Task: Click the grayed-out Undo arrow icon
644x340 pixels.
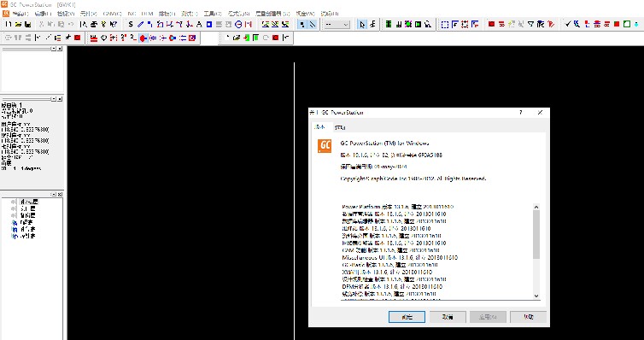Action: pos(71,24)
